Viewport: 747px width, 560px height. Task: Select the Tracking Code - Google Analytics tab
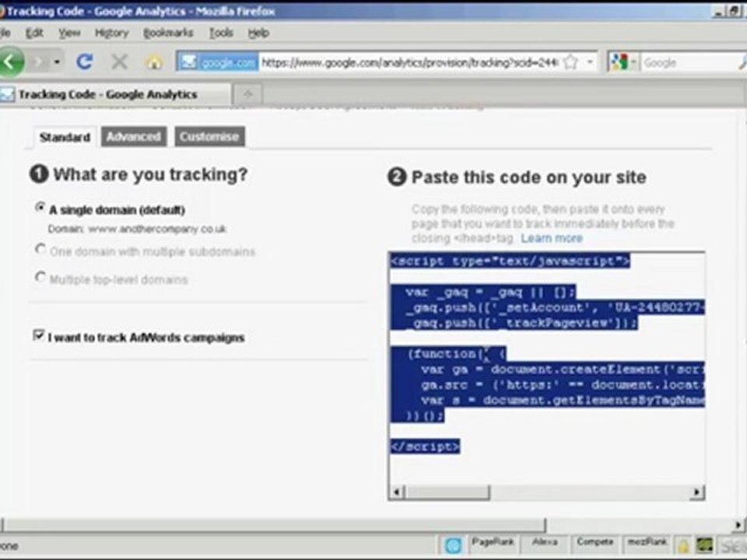pyautogui.click(x=114, y=94)
